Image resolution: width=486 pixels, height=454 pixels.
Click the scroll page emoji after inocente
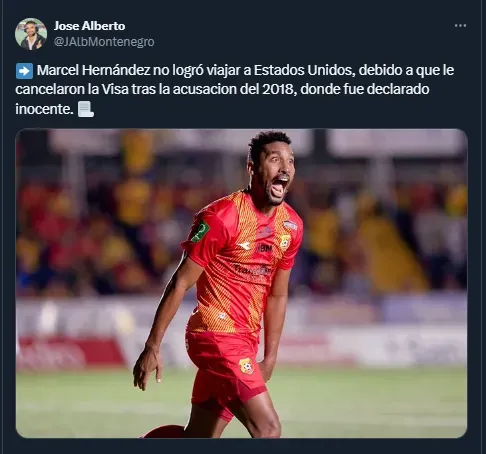(x=86, y=110)
